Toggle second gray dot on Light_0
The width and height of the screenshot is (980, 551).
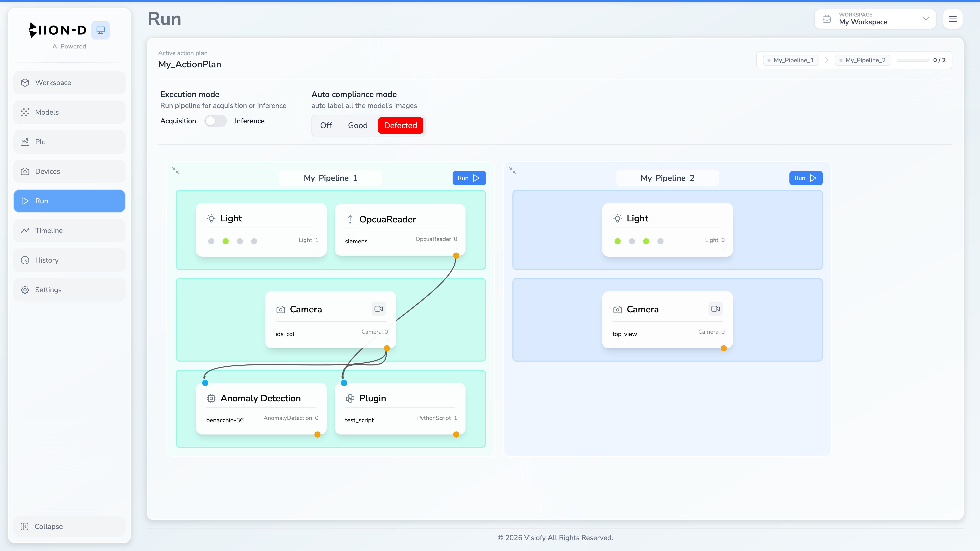632,241
